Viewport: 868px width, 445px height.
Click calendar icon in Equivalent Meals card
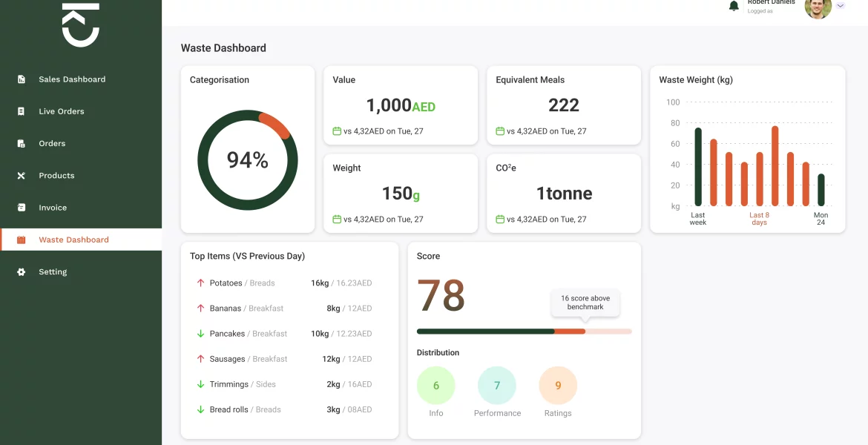pos(500,131)
